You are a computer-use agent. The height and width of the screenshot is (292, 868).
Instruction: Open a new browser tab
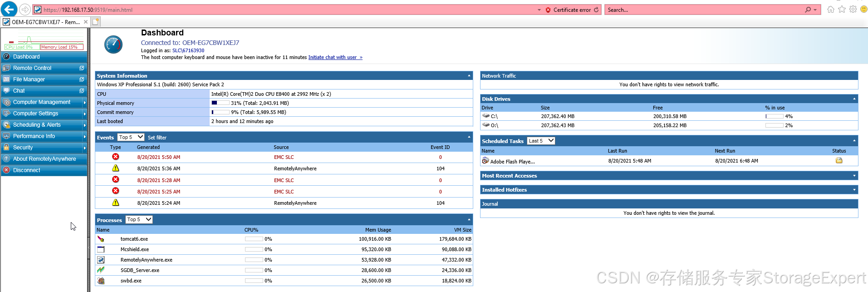tap(96, 21)
